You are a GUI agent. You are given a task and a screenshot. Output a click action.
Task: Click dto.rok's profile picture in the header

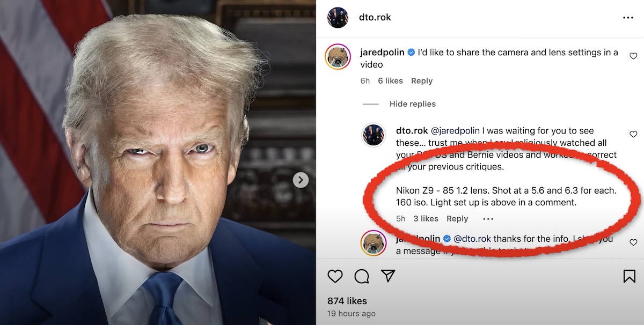point(337,17)
